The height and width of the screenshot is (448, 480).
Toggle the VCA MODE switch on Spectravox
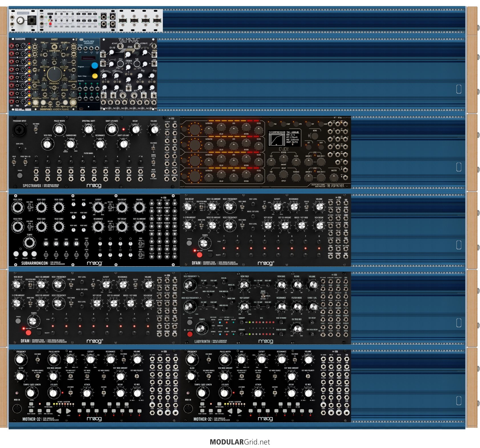(153, 148)
